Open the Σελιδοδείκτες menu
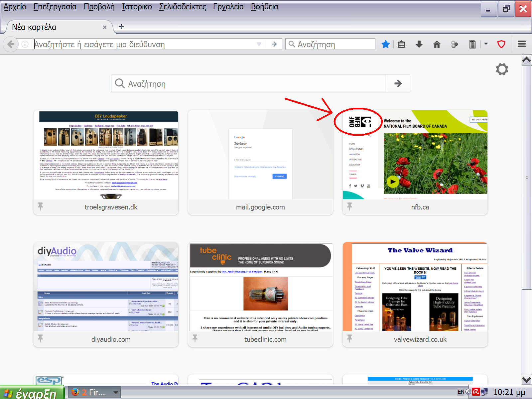 point(183,7)
